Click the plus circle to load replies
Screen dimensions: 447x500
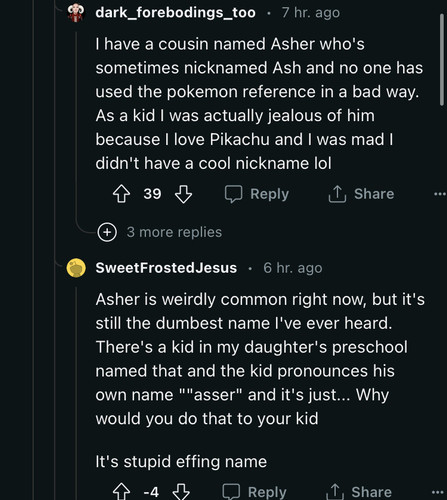tap(107, 232)
